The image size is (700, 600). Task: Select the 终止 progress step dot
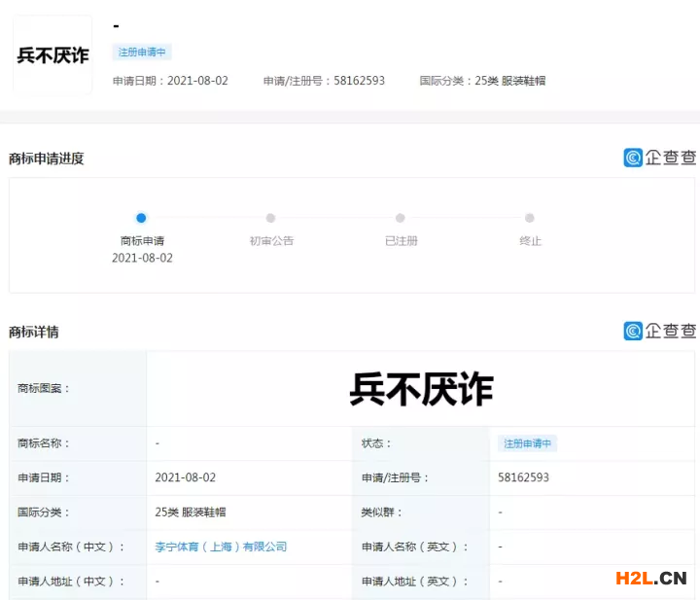529,218
